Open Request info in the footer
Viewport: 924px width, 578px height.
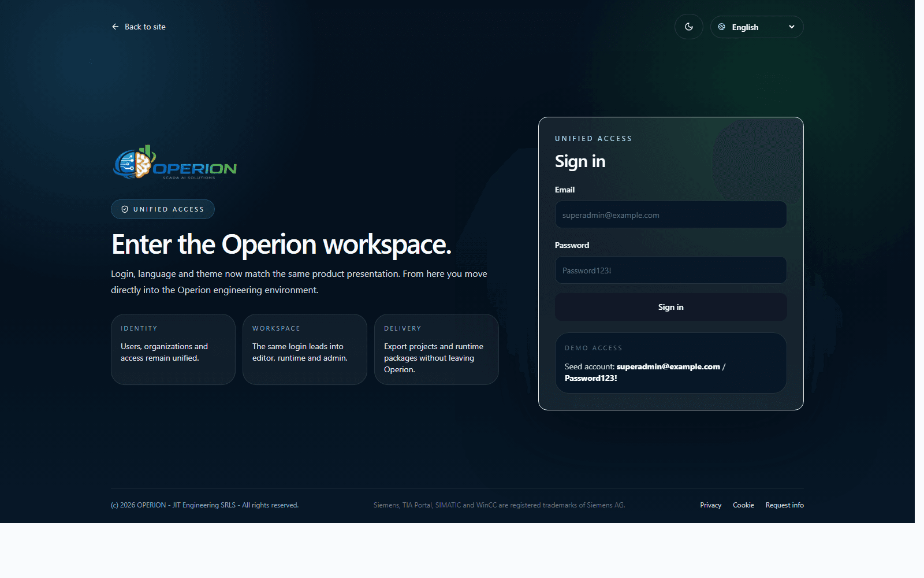pyautogui.click(x=784, y=505)
